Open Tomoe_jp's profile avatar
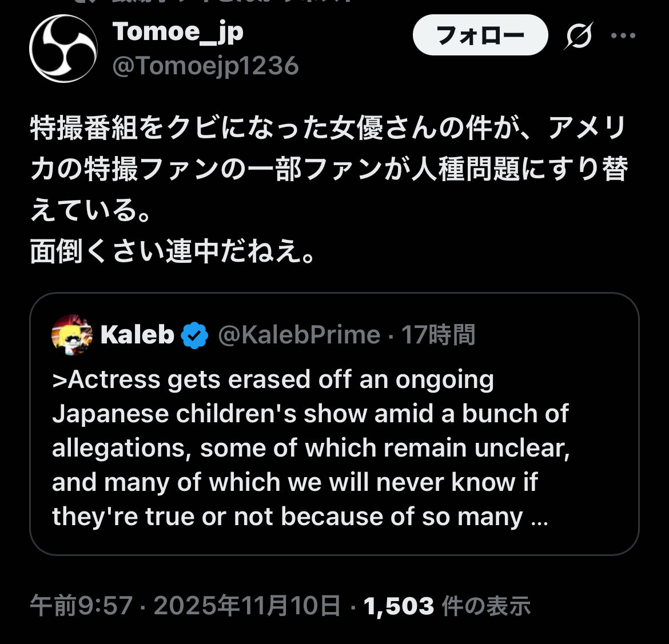This screenshot has height=644, width=669. coord(63,49)
